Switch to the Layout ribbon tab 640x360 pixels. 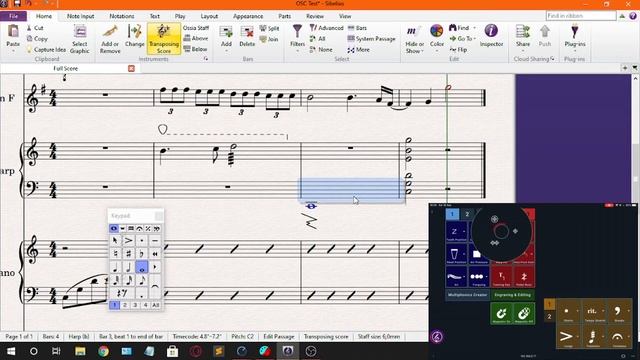coord(209,16)
